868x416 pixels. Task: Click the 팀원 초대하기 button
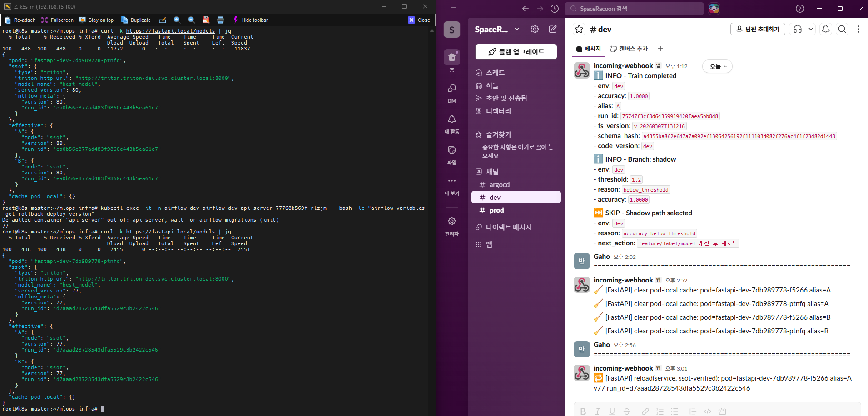tap(757, 29)
